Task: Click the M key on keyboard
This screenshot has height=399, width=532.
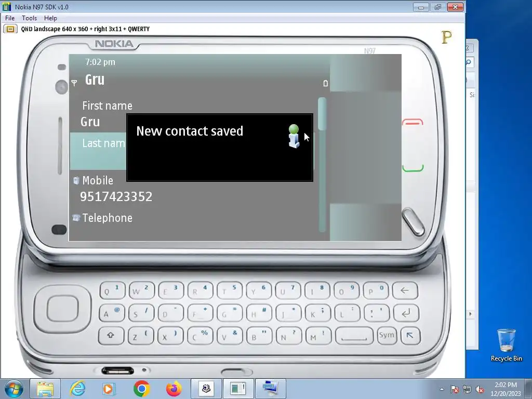Action: (x=318, y=336)
